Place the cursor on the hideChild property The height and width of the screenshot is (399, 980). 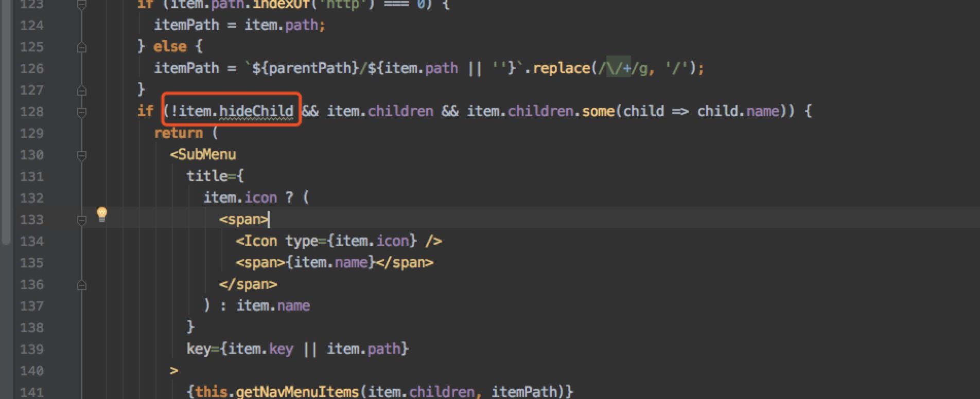click(x=256, y=111)
